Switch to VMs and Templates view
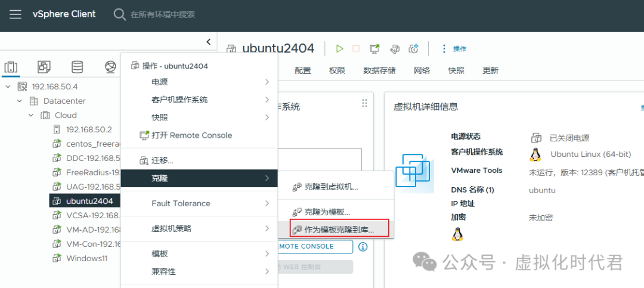 (x=44, y=67)
